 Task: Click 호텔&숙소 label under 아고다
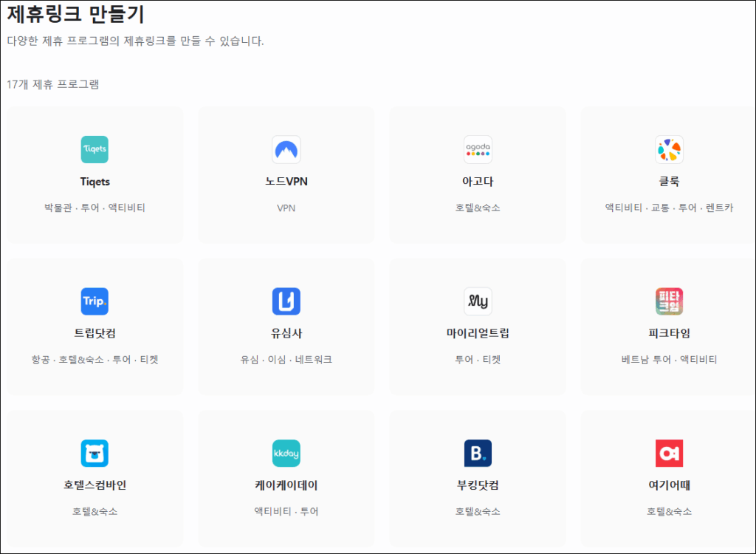(x=478, y=208)
